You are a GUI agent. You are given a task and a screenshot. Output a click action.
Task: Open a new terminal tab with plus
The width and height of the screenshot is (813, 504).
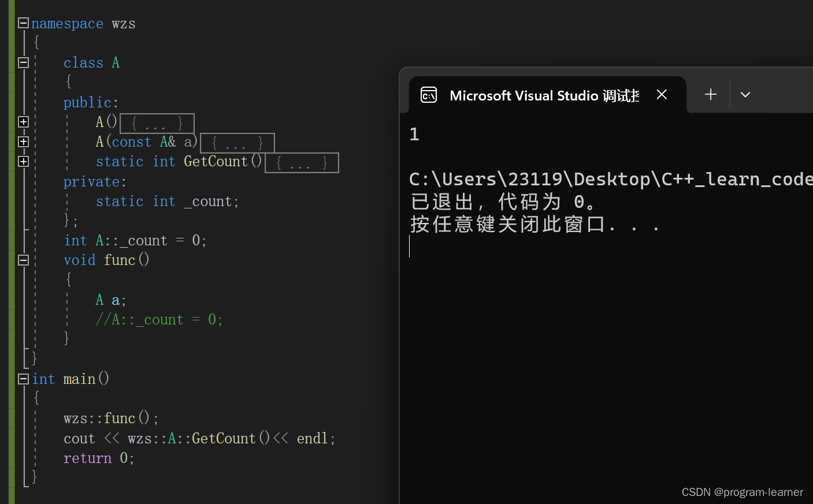click(x=711, y=94)
